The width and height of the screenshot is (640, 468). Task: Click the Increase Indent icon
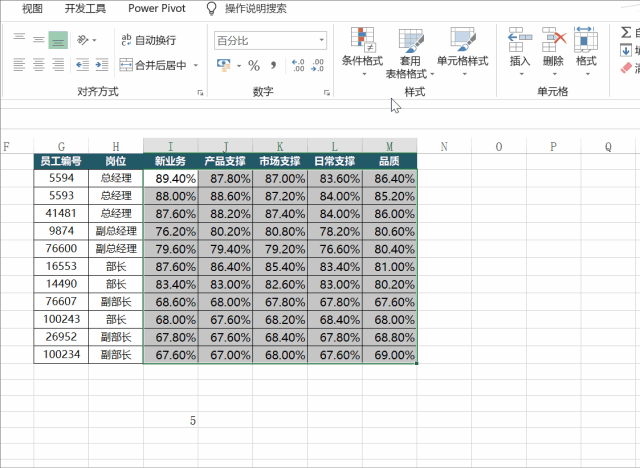pos(101,65)
